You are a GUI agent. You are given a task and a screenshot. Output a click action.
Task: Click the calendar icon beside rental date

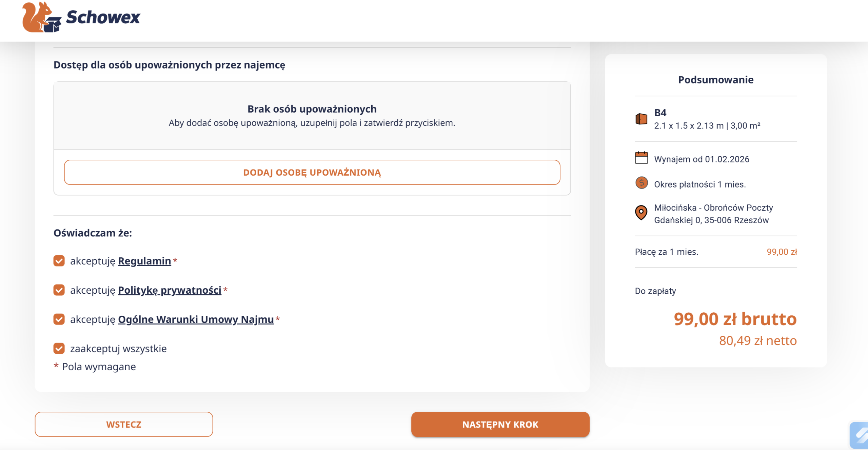pyautogui.click(x=641, y=158)
